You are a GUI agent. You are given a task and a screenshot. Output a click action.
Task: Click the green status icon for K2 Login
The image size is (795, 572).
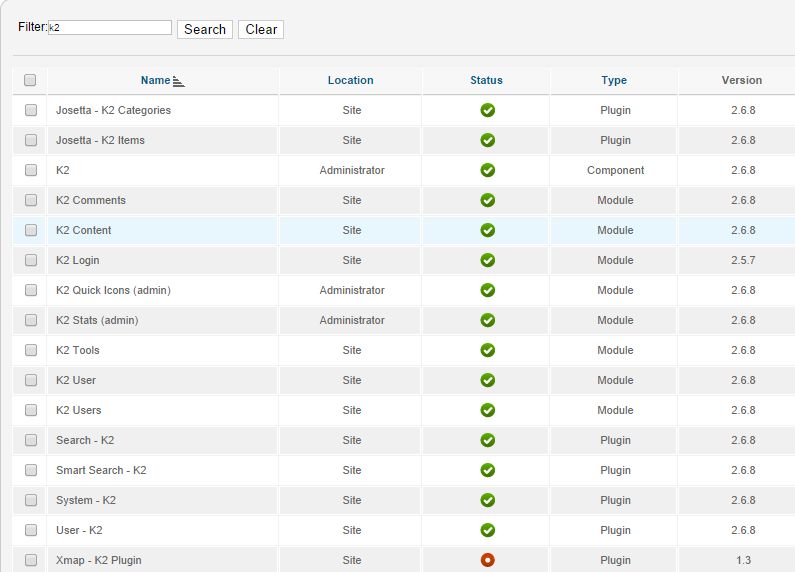(x=487, y=260)
